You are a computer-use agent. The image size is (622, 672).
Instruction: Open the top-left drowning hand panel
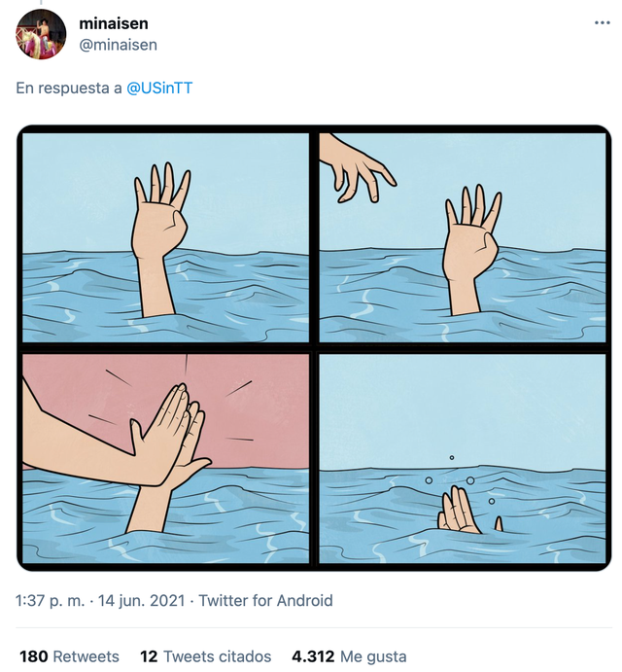166,237
